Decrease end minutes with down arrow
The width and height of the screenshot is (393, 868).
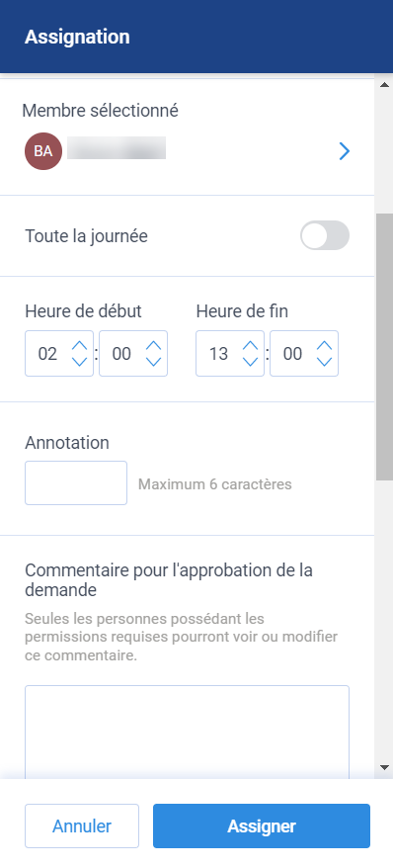pos(324,362)
